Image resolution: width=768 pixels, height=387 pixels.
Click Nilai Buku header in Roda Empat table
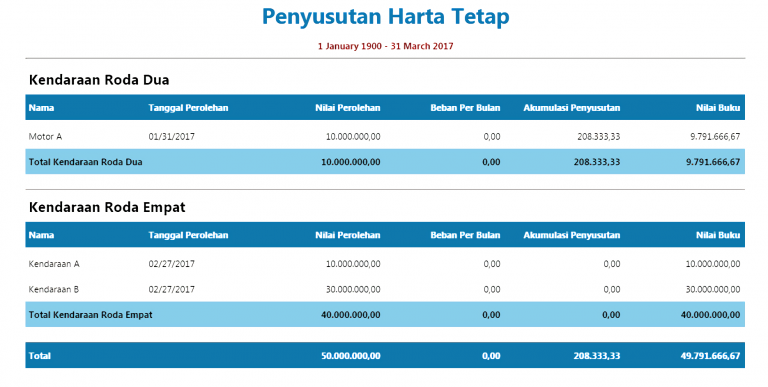[x=718, y=235]
